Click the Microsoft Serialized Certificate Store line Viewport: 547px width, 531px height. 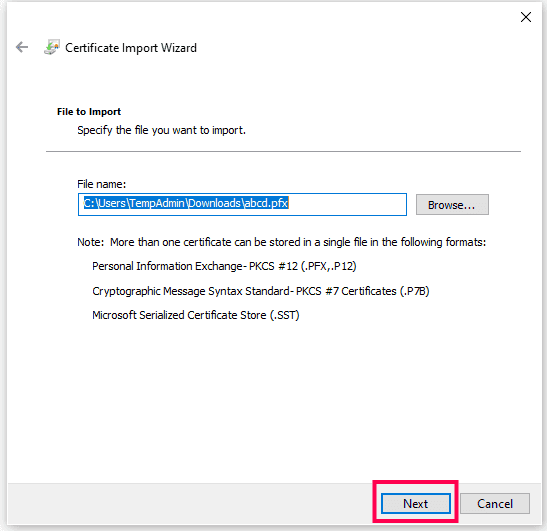click(x=196, y=315)
